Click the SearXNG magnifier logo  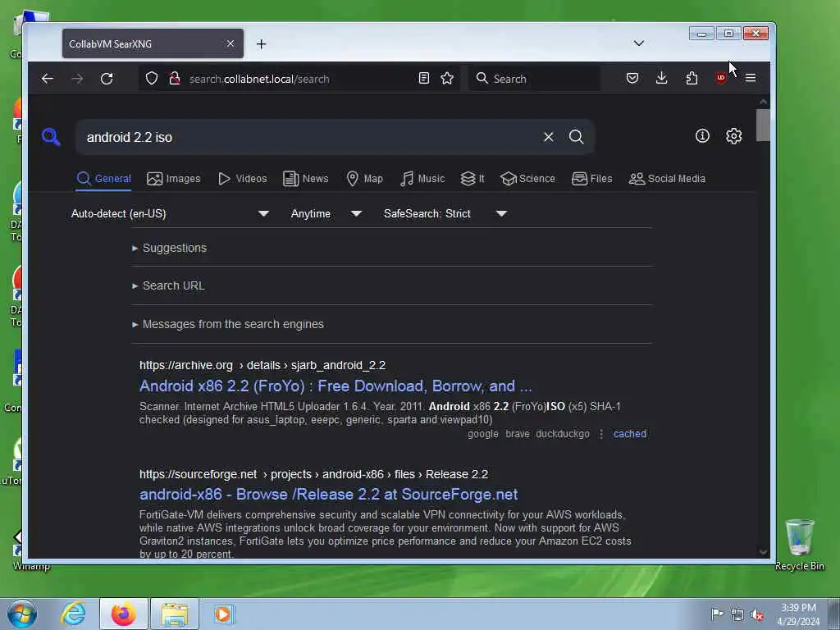click(x=51, y=137)
